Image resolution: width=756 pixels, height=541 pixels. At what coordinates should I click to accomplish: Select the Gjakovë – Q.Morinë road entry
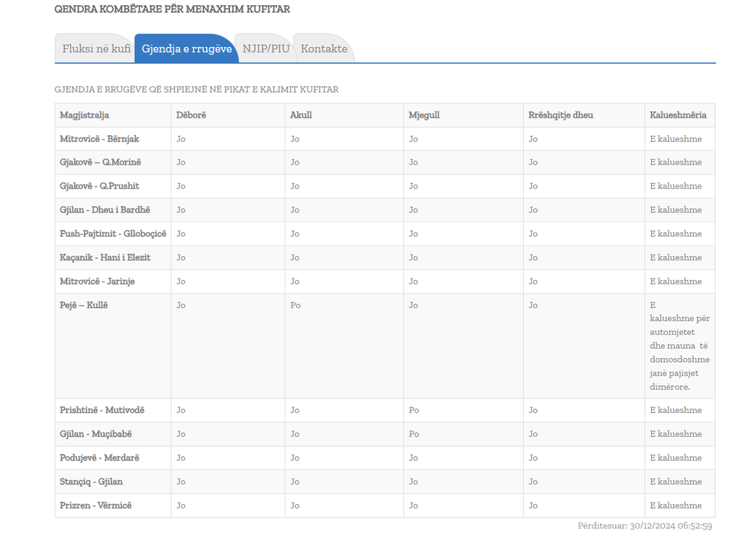100,162
